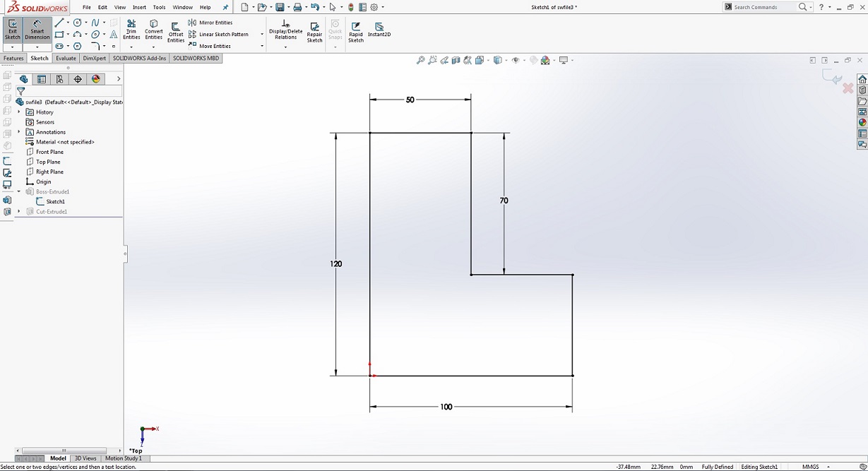Collapse the Boss-Extrude1 tree node

coord(19,191)
